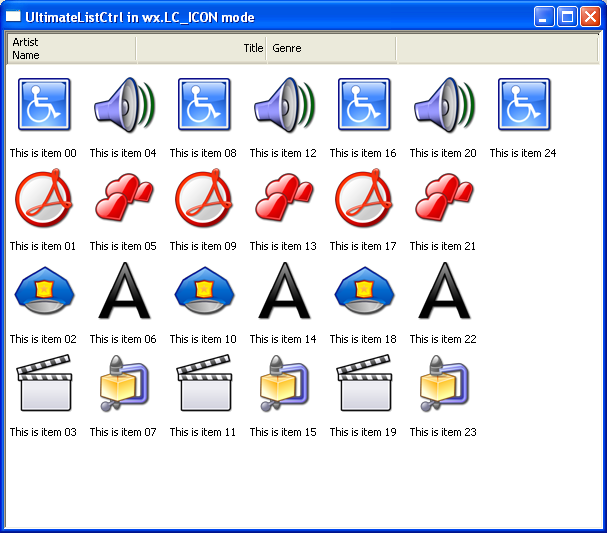Click the label 'This is item 18'

[x=363, y=340]
